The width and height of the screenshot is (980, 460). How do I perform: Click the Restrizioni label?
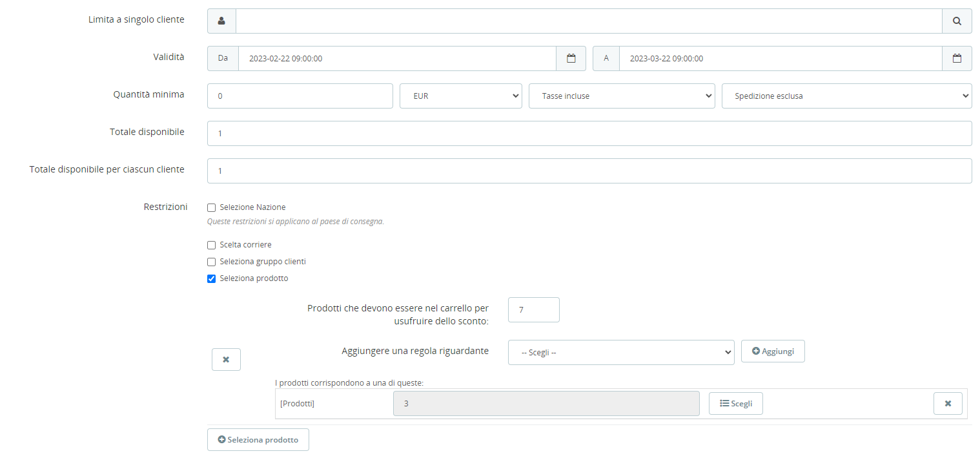click(165, 207)
